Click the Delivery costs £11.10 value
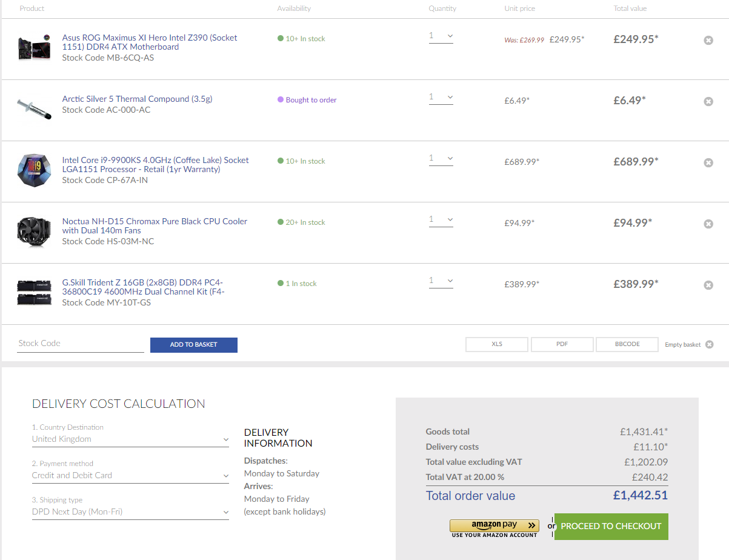The height and width of the screenshot is (560, 729). [650, 447]
